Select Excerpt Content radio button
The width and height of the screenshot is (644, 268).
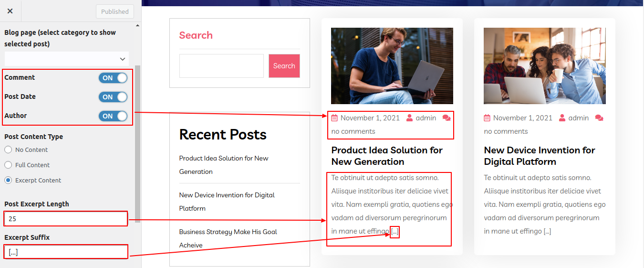coord(8,181)
